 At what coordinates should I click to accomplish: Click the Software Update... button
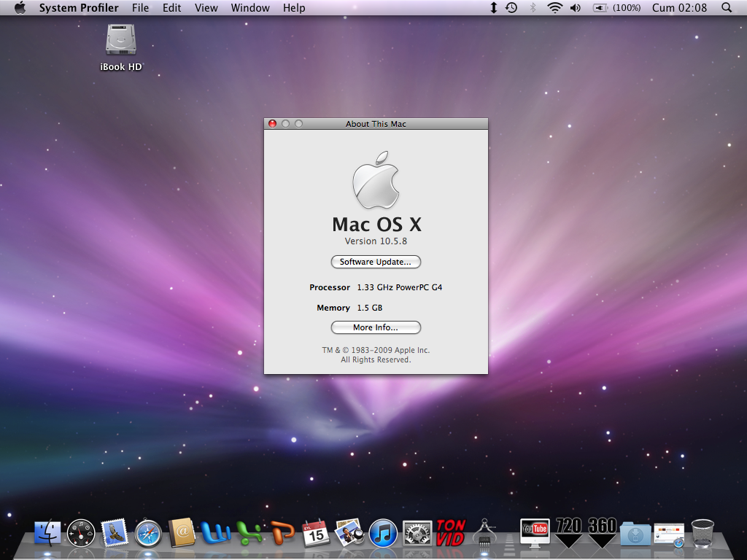coord(376,262)
